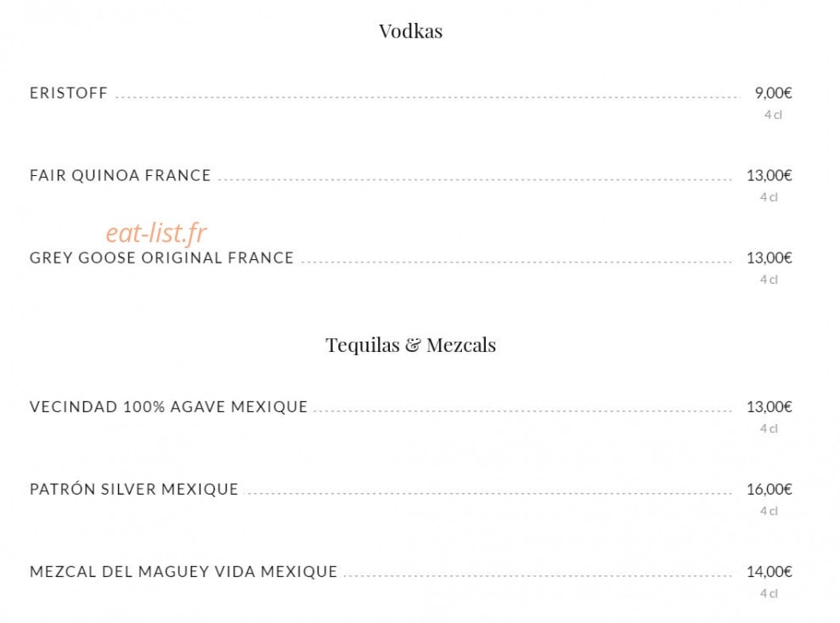Select PATRÓN SILVER MEXIQUE entry
The width and height of the screenshot is (840, 623).
[x=134, y=490]
